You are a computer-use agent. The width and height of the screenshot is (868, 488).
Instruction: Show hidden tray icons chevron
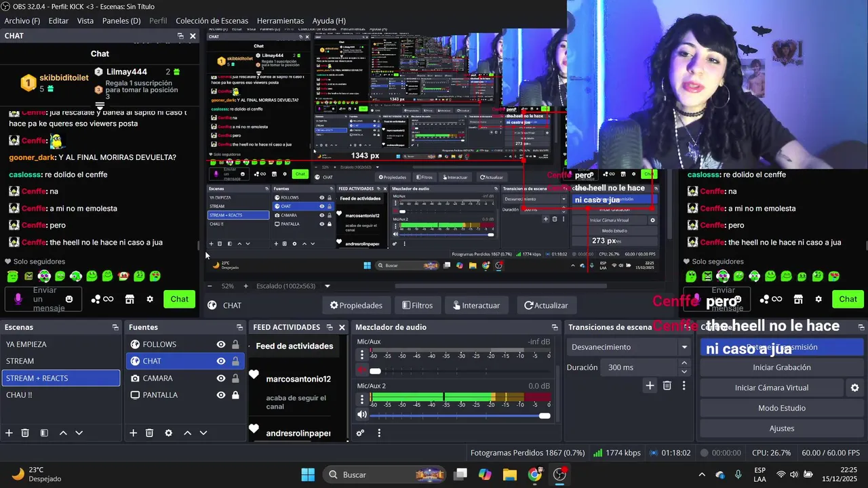click(701, 474)
